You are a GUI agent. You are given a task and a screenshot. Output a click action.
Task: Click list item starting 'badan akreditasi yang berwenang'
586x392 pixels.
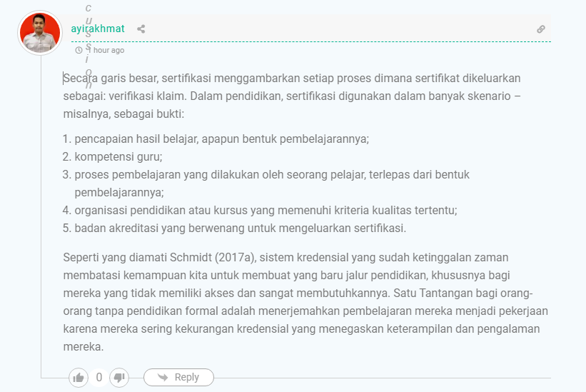[x=241, y=228]
